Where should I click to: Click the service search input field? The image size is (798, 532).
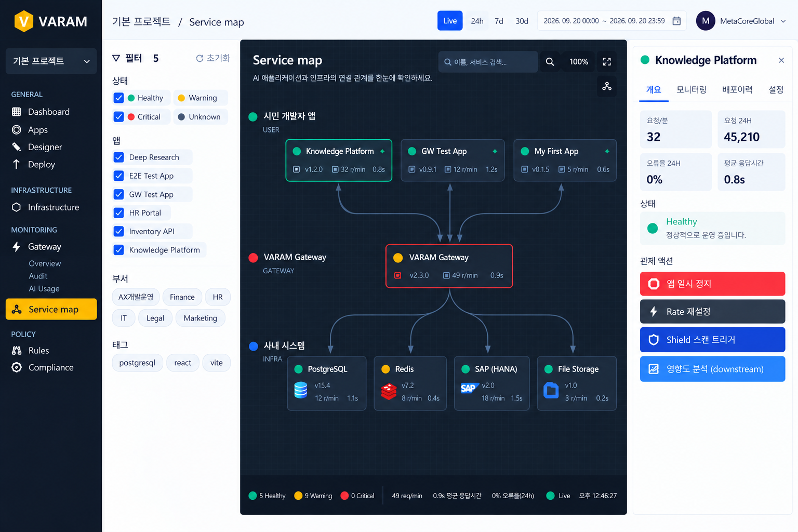click(x=488, y=62)
